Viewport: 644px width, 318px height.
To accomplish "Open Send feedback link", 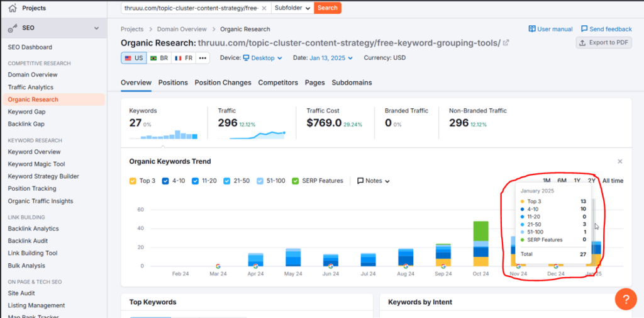I will (606, 29).
